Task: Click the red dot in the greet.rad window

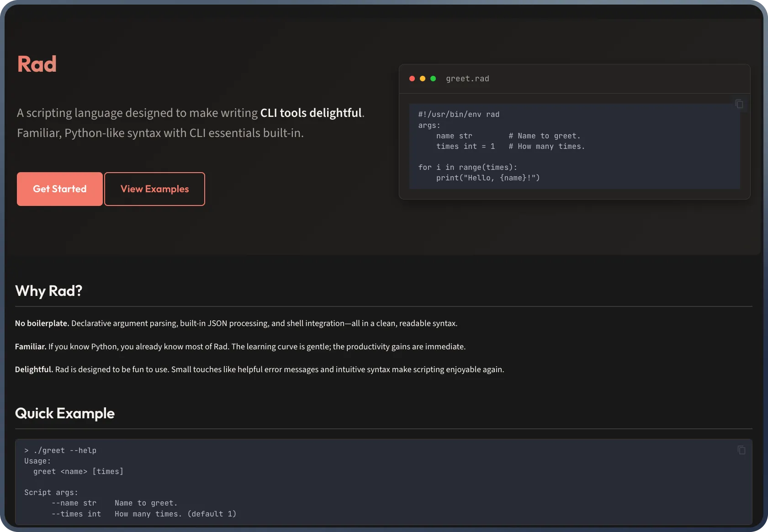Action: click(x=412, y=79)
